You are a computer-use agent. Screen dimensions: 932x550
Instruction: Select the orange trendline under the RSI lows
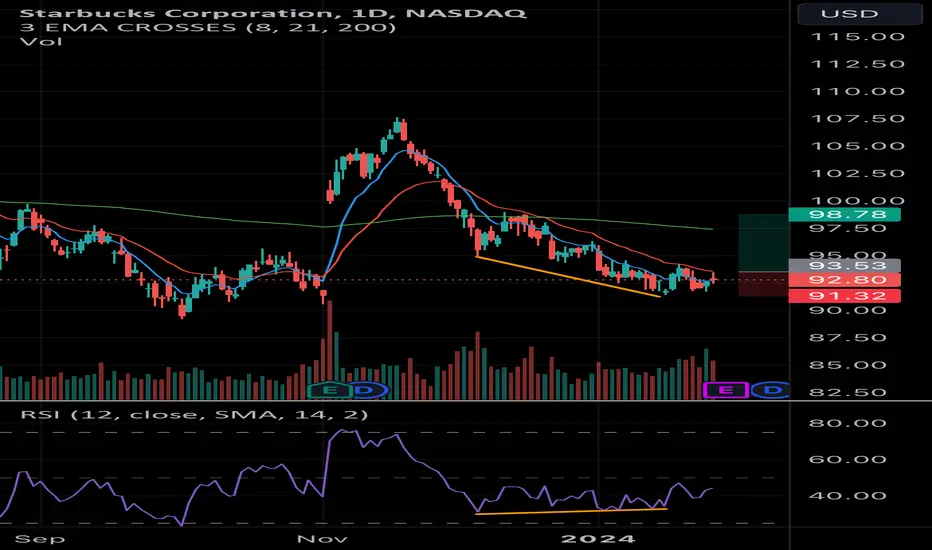571,511
